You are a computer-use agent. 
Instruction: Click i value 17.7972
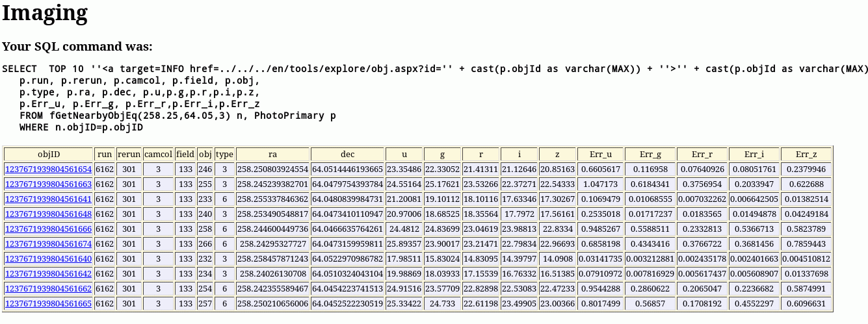519,214
